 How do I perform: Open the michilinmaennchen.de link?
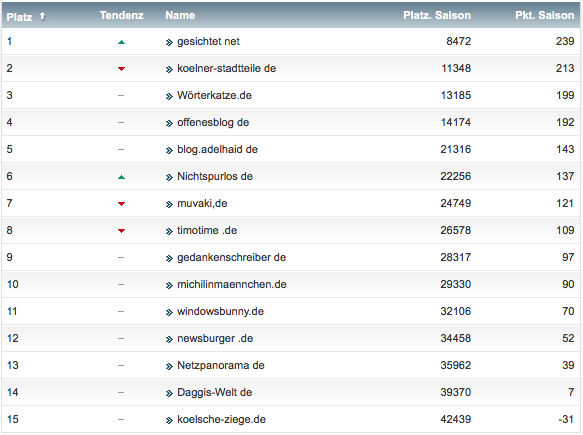[232, 284]
